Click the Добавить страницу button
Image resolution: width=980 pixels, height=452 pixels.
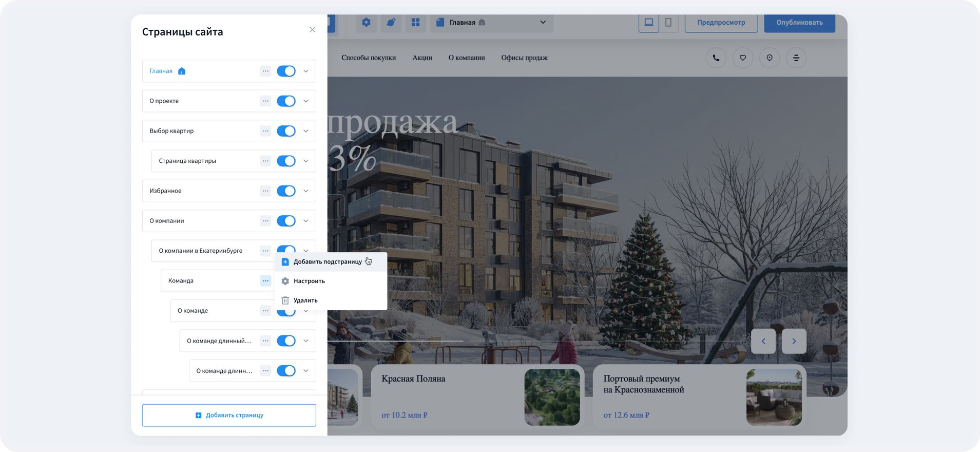tap(229, 415)
